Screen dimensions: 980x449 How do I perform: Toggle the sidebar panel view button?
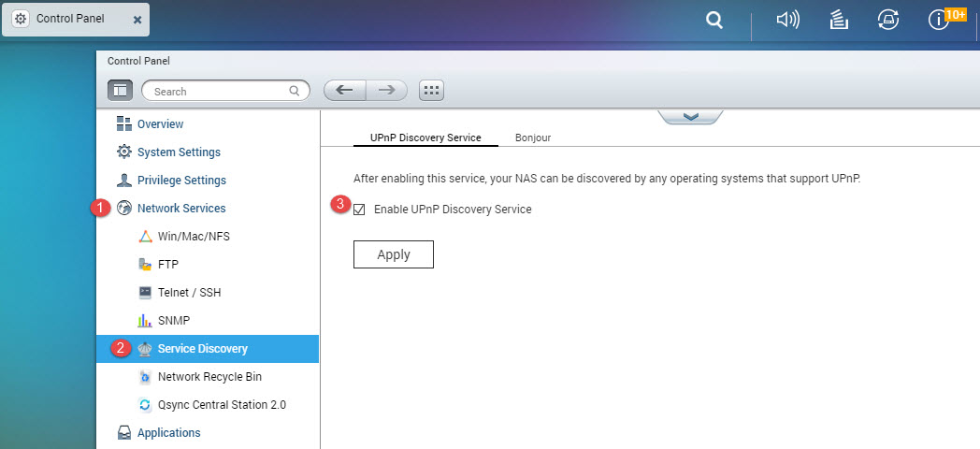click(120, 91)
